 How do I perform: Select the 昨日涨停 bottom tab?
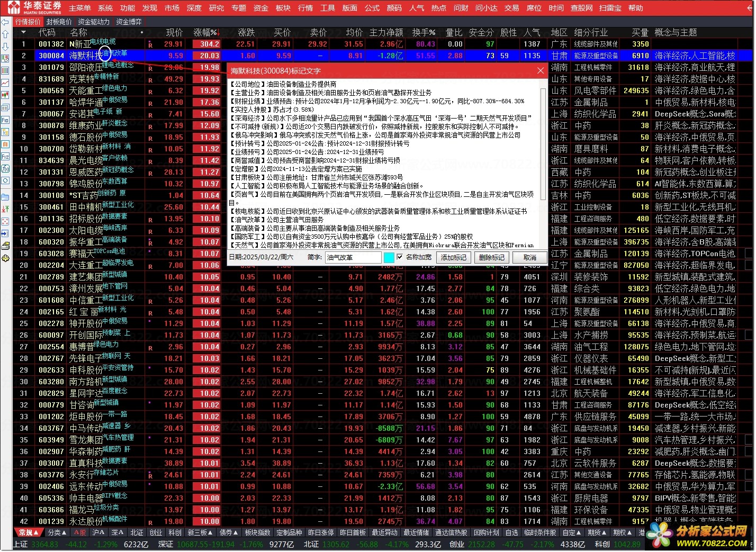321,532
